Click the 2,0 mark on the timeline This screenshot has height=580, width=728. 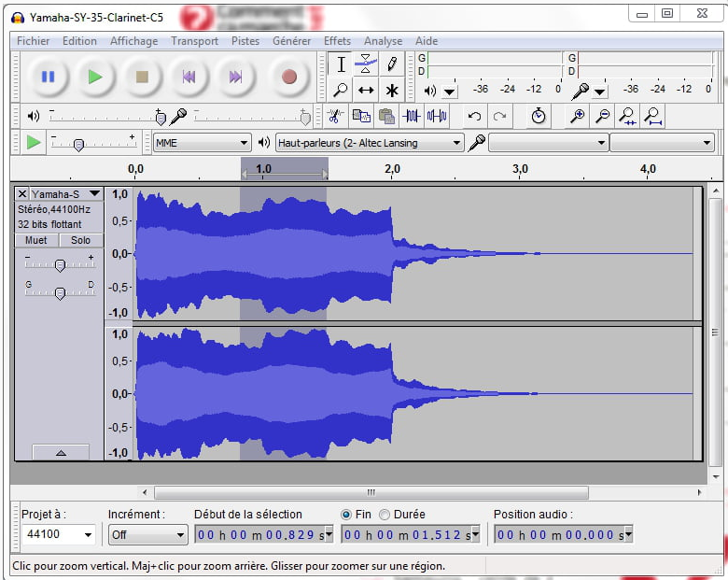tap(392, 169)
